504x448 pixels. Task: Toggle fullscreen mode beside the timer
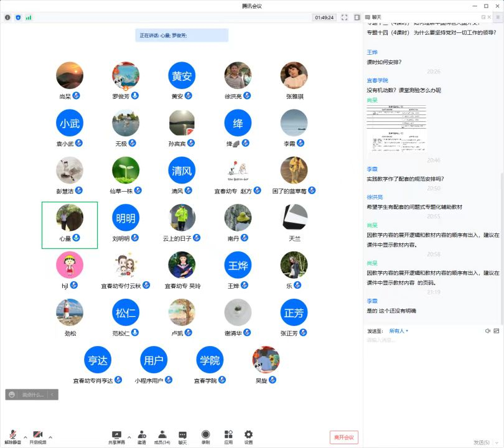pyautogui.click(x=345, y=17)
